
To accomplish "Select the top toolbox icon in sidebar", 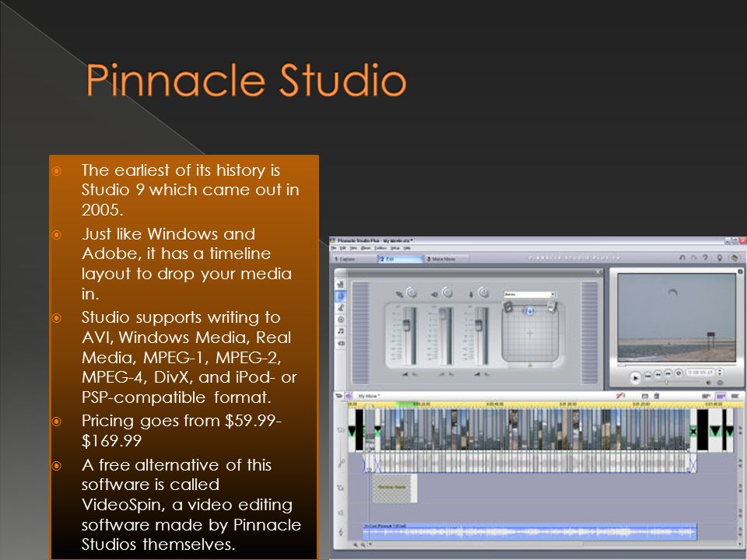I will [x=341, y=284].
